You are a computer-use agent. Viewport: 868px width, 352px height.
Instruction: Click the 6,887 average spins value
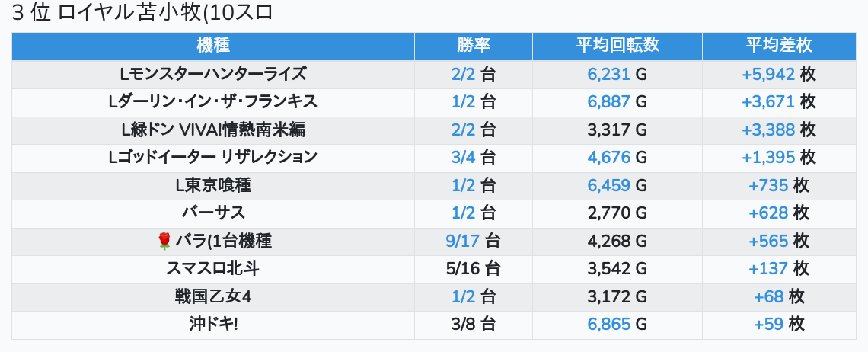[608, 102]
